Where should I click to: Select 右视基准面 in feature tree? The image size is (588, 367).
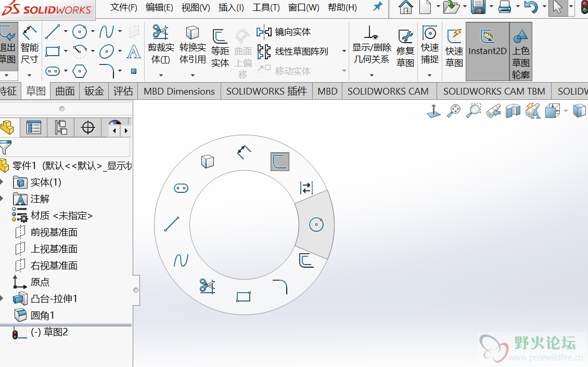tap(54, 265)
